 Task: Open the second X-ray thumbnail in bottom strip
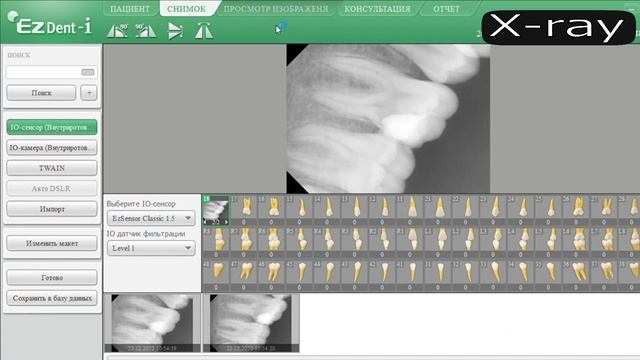tap(251, 323)
